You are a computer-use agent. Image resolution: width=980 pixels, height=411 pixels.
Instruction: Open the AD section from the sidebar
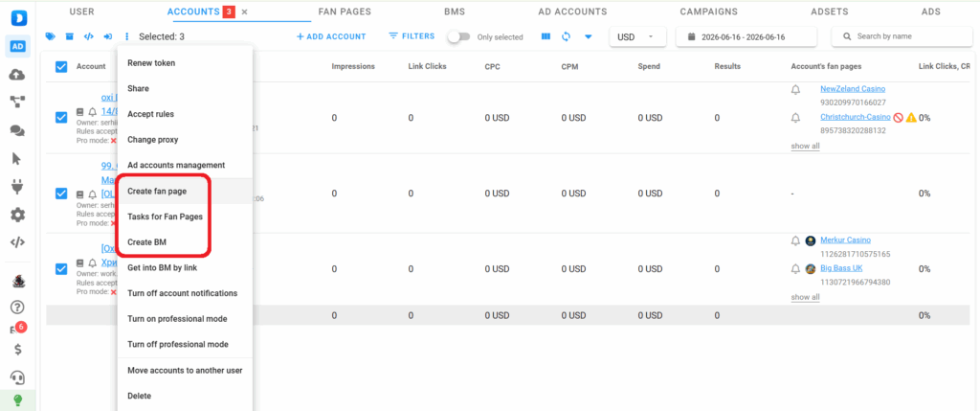18,46
